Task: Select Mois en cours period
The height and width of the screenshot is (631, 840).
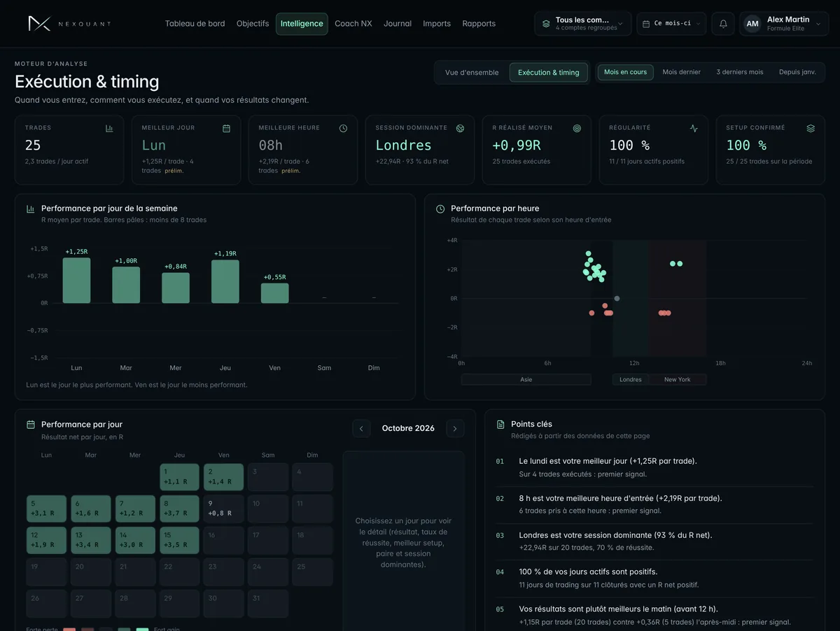Action: tap(625, 72)
